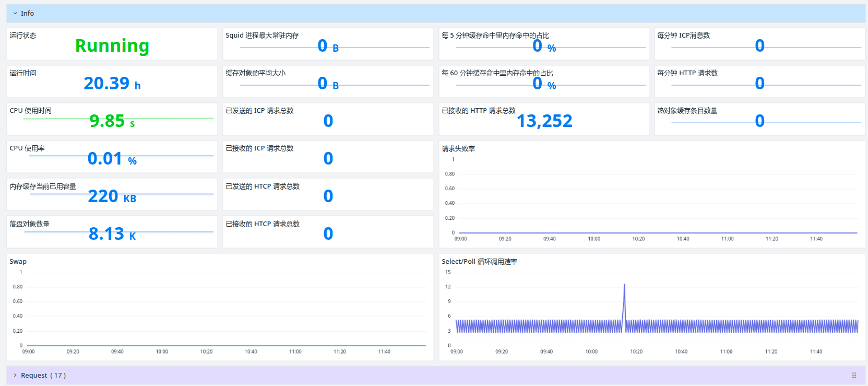Click the spike peak in Select/Poll chart
The width and height of the screenshot is (868, 386).
click(624, 285)
